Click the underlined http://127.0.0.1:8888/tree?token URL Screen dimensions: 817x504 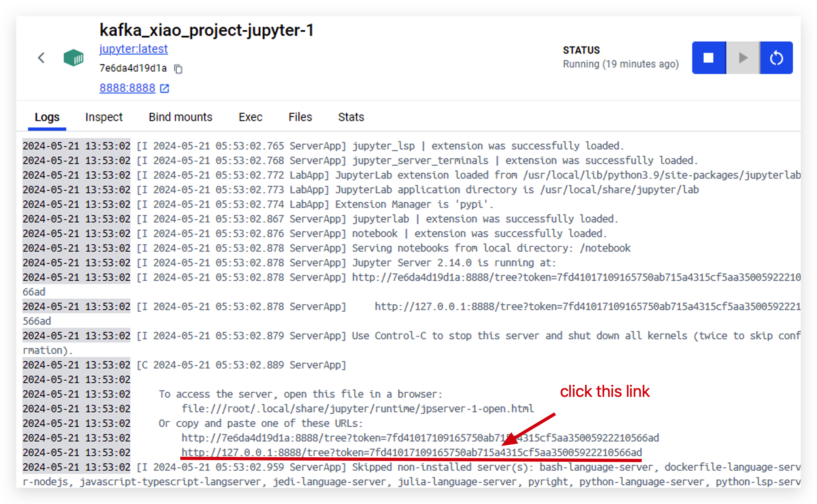click(412, 452)
